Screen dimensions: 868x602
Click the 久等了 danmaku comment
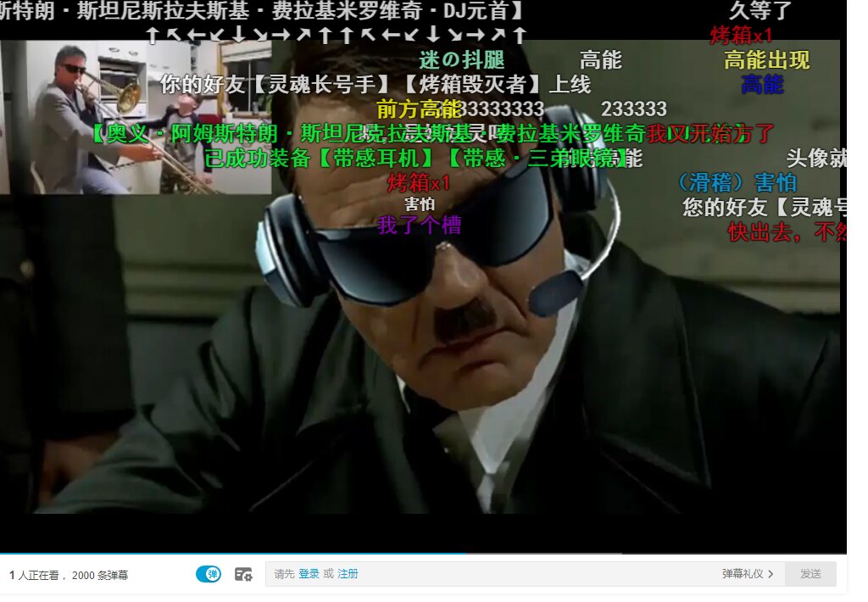[759, 11]
